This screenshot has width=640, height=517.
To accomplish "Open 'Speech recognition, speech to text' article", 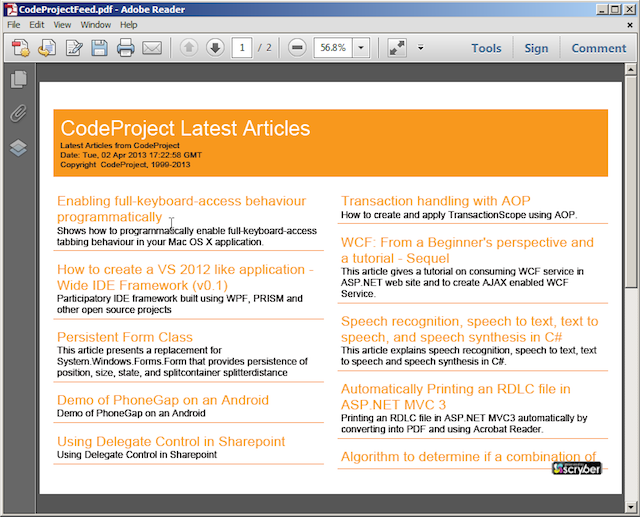I will tap(469, 329).
